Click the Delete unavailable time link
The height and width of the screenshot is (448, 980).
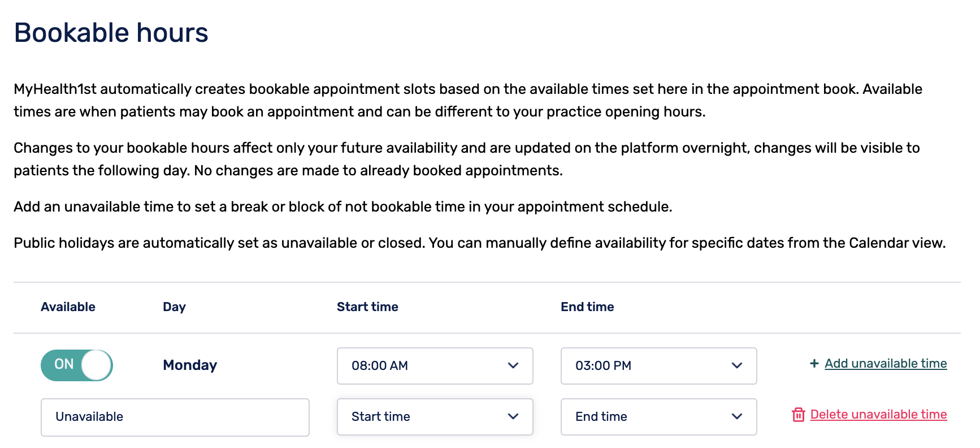pos(878,415)
